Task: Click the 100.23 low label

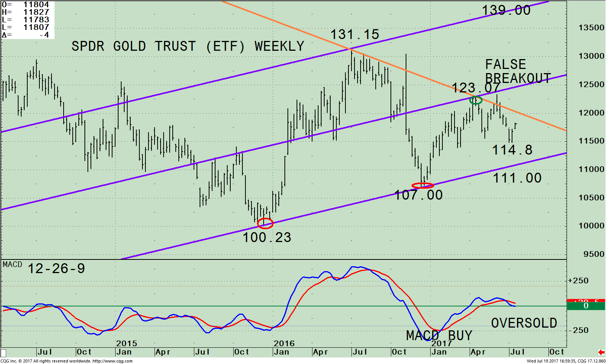Action: (267, 237)
